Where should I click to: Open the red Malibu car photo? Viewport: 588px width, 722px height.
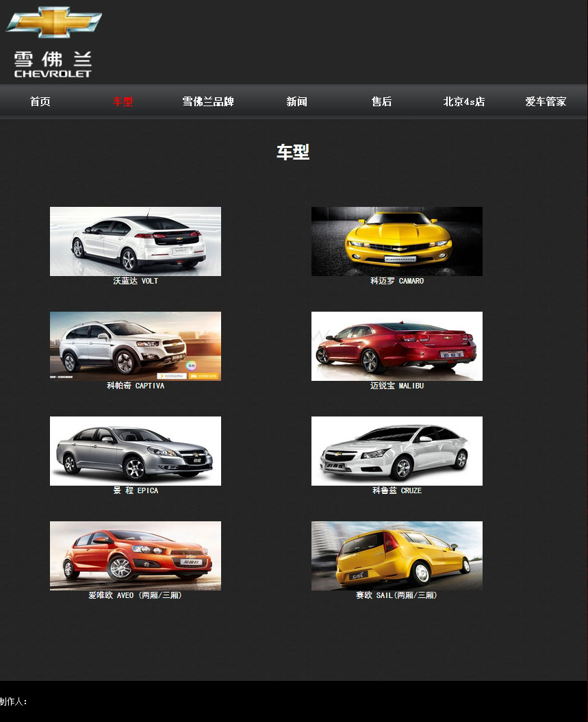[397, 346]
